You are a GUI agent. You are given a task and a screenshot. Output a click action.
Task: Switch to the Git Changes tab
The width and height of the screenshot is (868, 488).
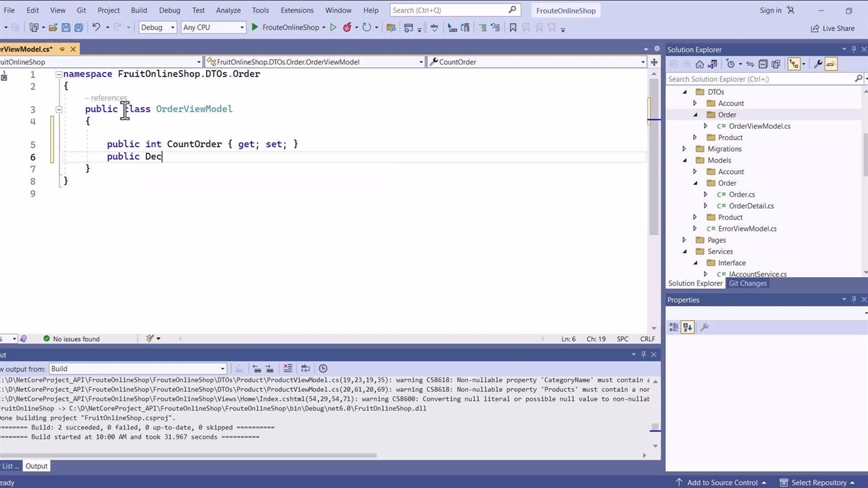pos(747,283)
